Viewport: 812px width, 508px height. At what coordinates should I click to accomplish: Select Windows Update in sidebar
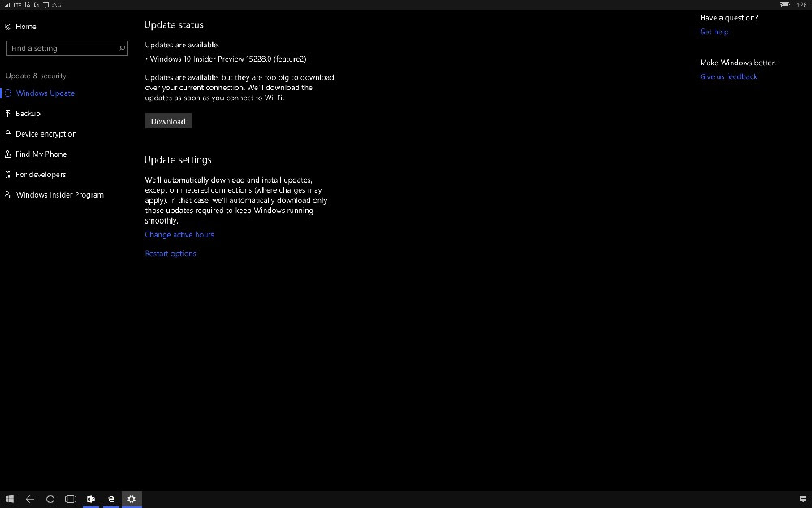click(x=45, y=93)
